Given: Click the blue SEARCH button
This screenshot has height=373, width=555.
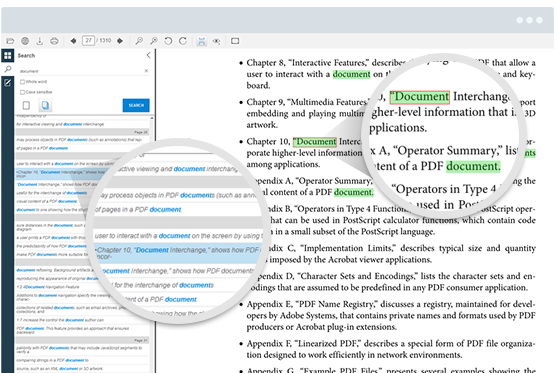Looking at the screenshot, I should coord(136,105).
